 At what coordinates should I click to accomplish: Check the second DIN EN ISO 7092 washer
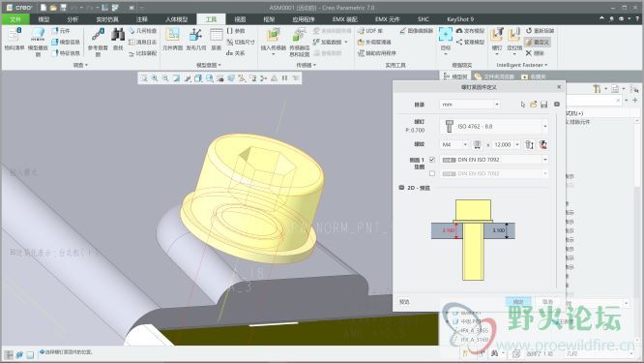[x=432, y=173]
